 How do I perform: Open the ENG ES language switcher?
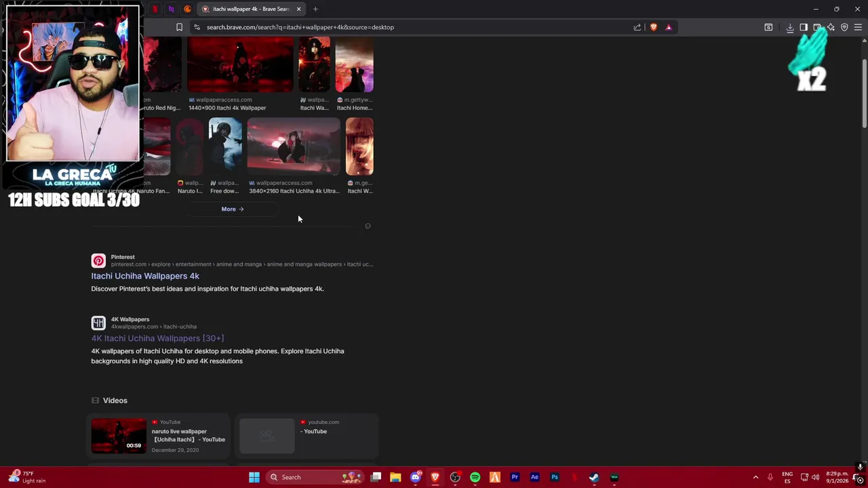[x=787, y=477]
